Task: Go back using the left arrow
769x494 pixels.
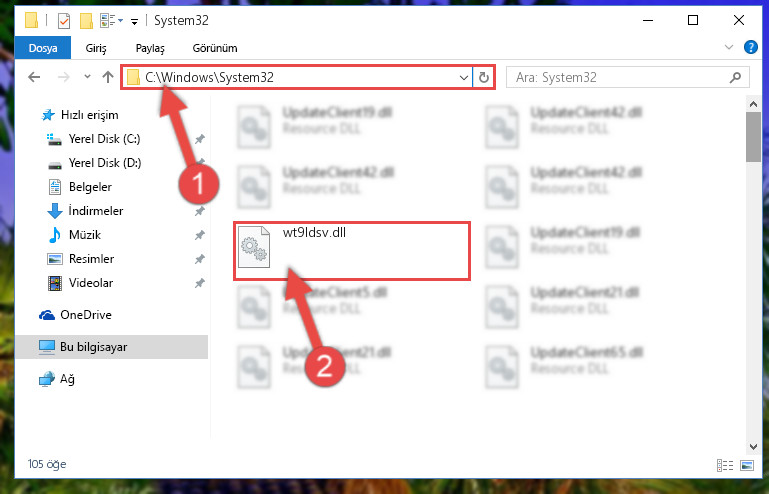Action: click(34, 77)
